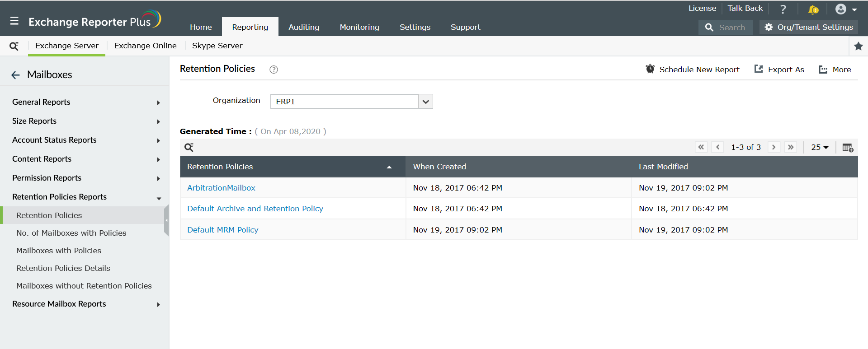
Task: Click the table search icon
Action: point(189,147)
